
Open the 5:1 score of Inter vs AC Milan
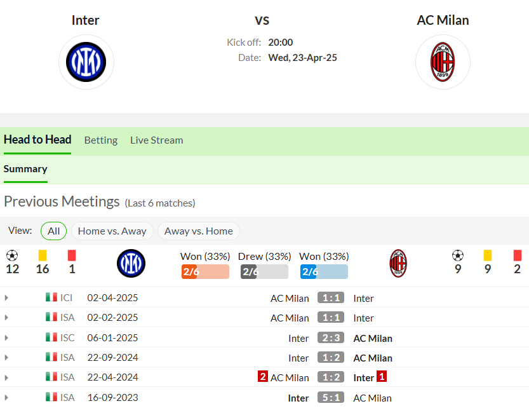pos(331,397)
